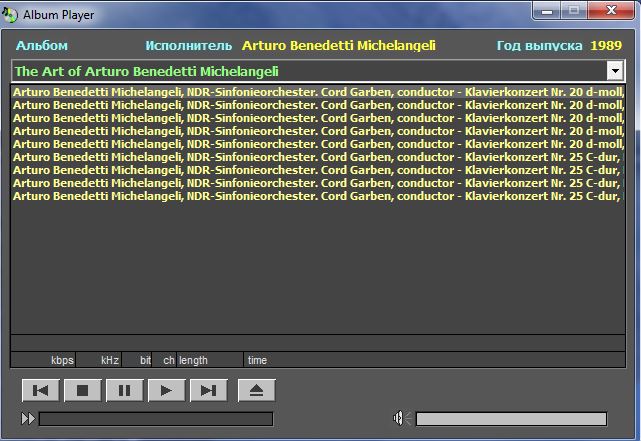Mute sound via the speaker icon
641x441 pixels.
pos(401,419)
